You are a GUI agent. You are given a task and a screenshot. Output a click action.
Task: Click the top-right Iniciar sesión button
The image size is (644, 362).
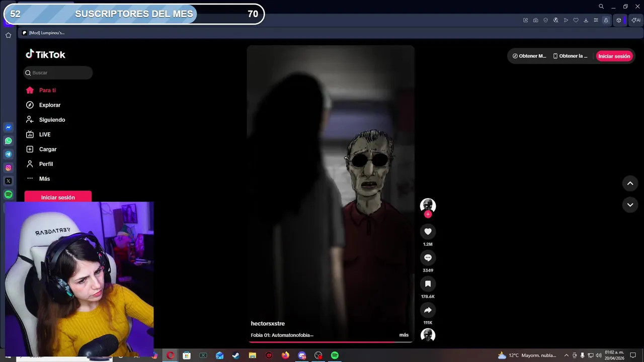(x=614, y=56)
